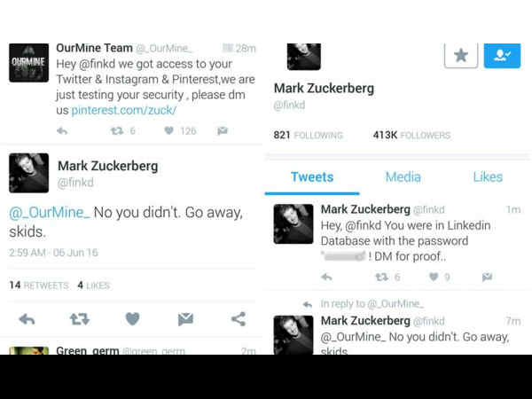532x399 pixels.
Task: Click the share icon in the tweet action bar
Action: (238, 318)
